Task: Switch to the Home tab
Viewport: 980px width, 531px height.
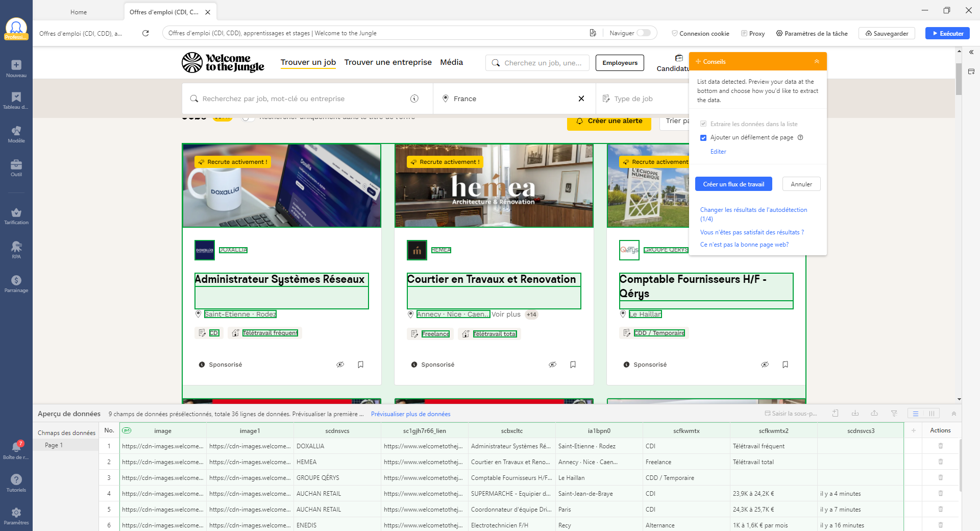Action: point(79,12)
